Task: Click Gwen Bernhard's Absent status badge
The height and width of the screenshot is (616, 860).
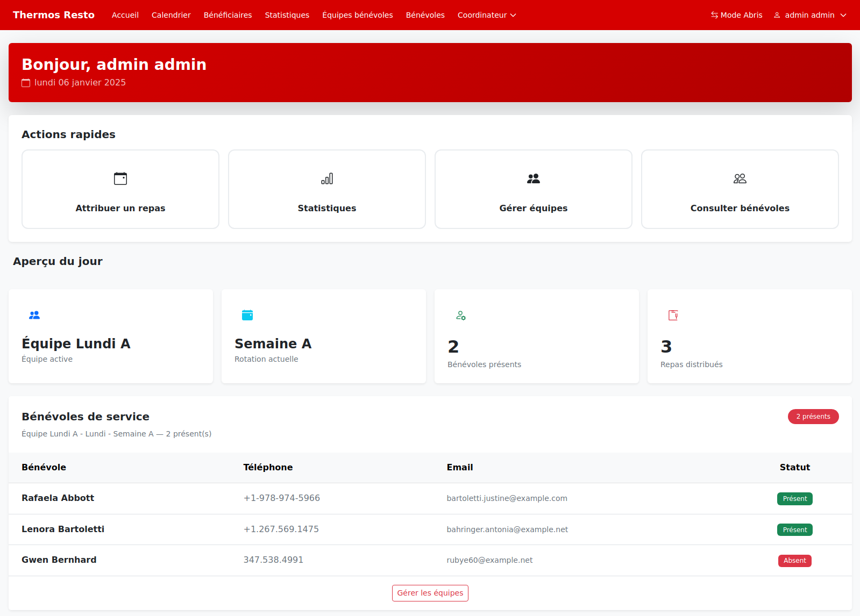Action: point(795,561)
